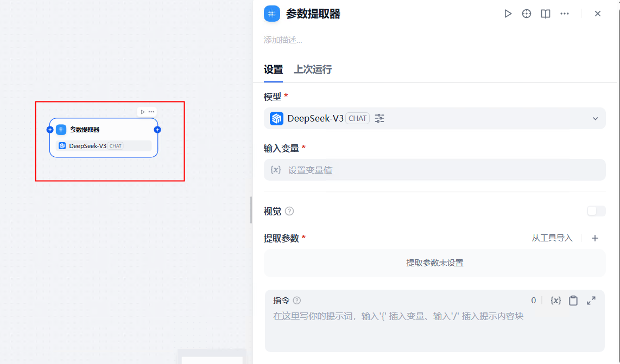Open the more options menu in panel header
The width and height of the screenshot is (620, 364).
tap(564, 14)
